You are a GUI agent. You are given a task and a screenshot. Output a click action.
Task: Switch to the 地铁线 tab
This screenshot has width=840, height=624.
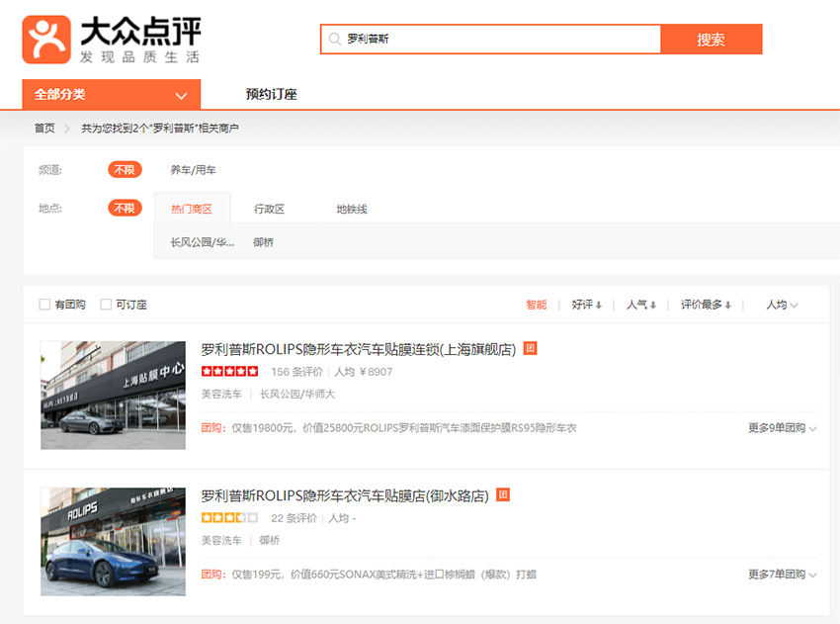[x=352, y=209]
